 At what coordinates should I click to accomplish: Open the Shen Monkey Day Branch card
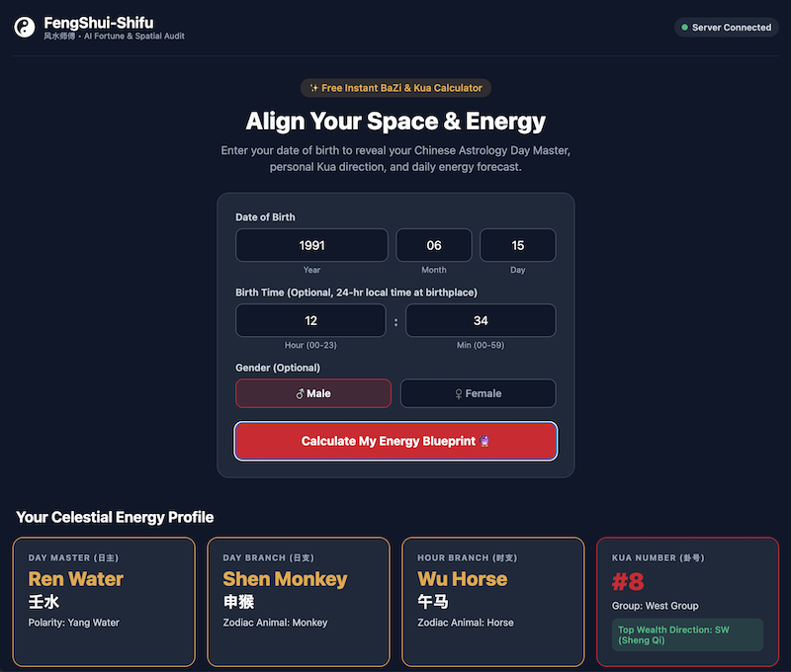299,602
